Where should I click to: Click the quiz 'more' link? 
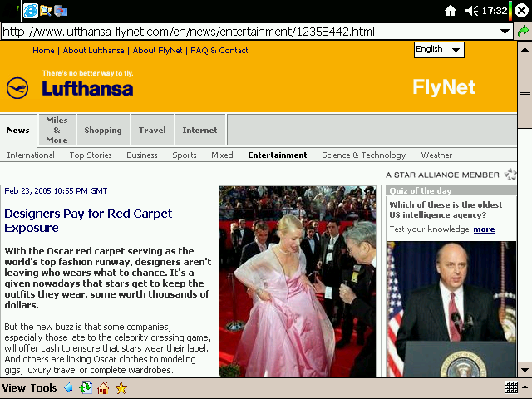pyautogui.click(x=484, y=229)
